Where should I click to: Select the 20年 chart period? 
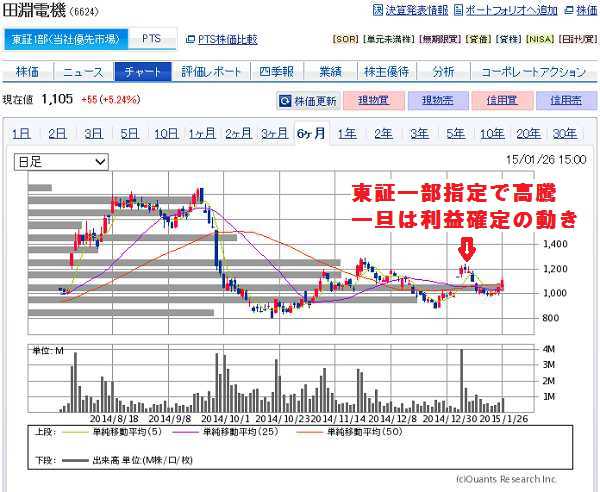[528, 134]
